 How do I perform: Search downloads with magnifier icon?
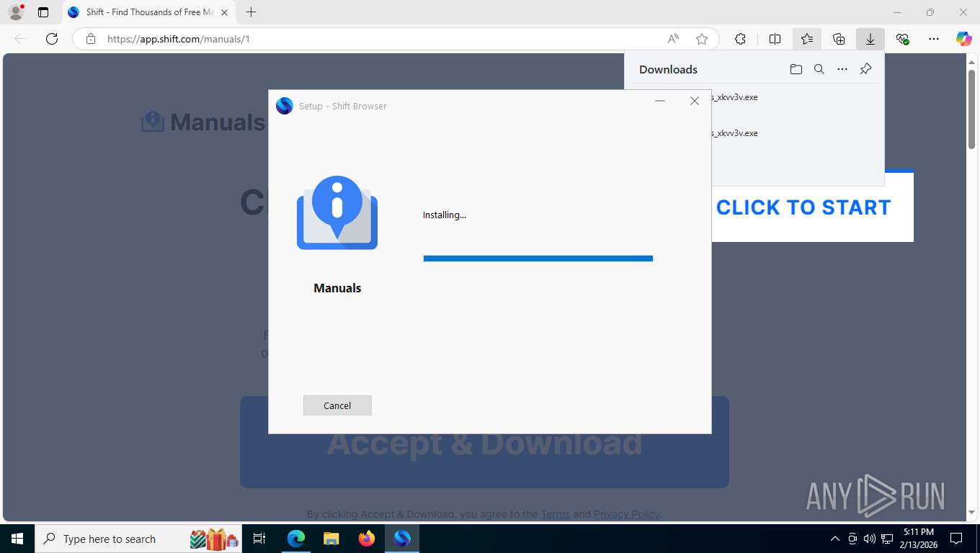click(819, 69)
